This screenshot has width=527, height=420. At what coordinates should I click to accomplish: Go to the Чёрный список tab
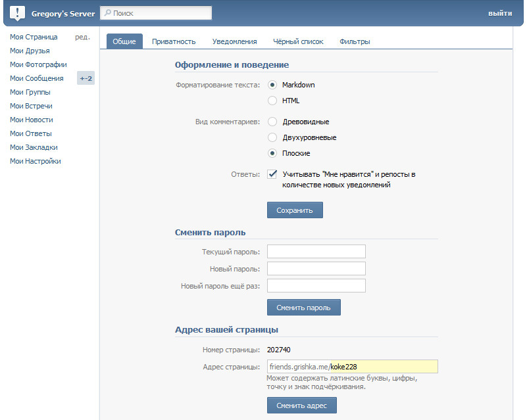[298, 41]
